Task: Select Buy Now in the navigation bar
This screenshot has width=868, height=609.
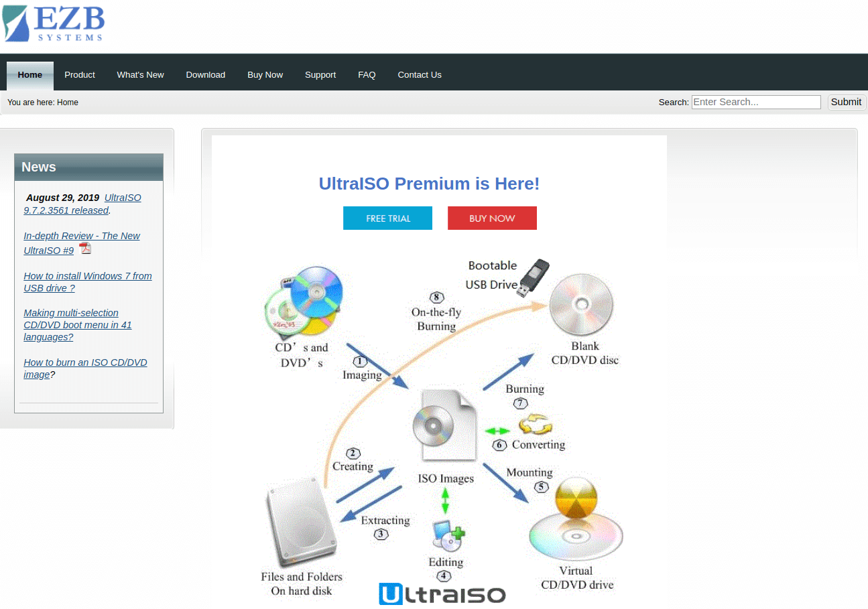Action: point(265,75)
